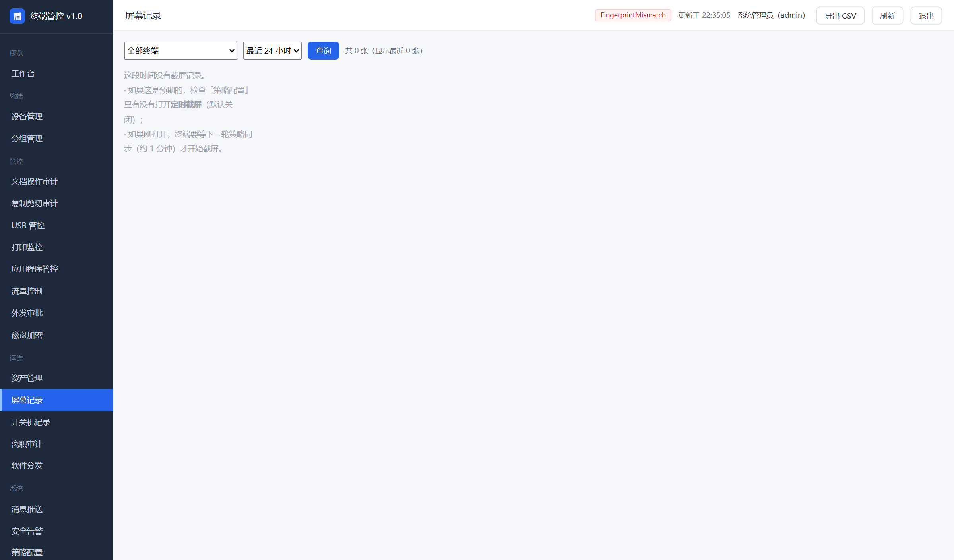Log out using the 退出 button
The height and width of the screenshot is (560, 954).
point(926,15)
